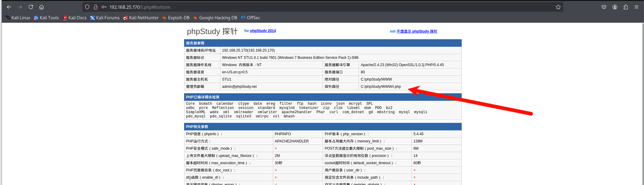Image resolution: width=644 pixels, height=185 pixels.
Task: Click the browser Back arrow
Action: [9, 7]
